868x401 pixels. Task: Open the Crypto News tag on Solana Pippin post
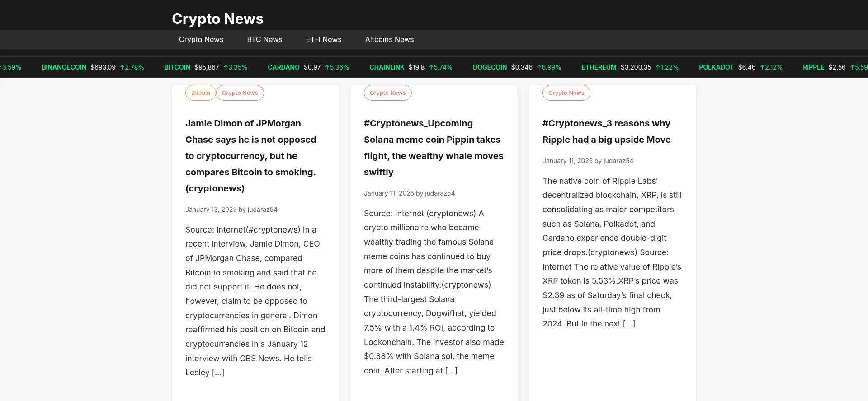pyautogui.click(x=388, y=93)
